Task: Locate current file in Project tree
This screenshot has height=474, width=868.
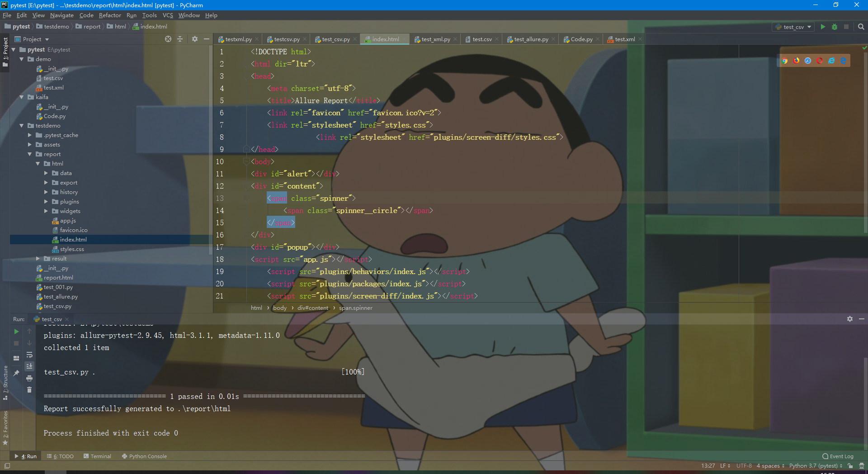Action: (x=168, y=39)
